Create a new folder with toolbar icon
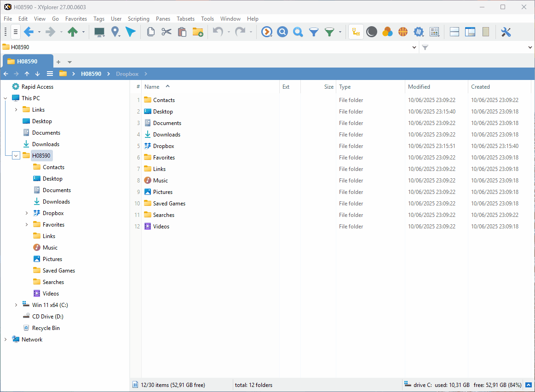 click(198, 32)
